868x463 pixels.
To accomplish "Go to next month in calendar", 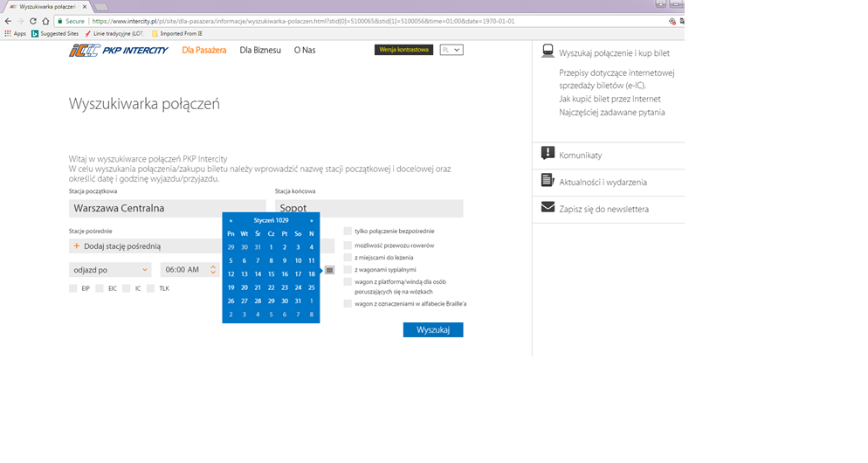I will click(x=311, y=220).
